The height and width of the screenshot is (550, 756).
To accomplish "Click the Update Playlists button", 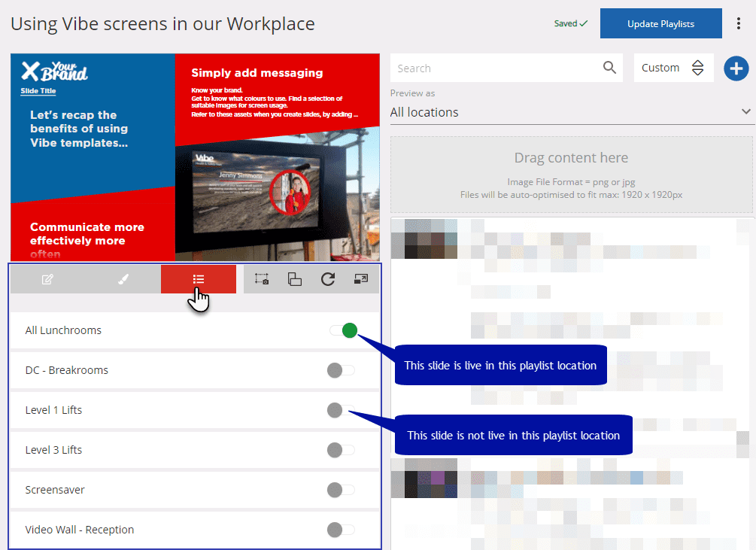I will pyautogui.click(x=661, y=23).
